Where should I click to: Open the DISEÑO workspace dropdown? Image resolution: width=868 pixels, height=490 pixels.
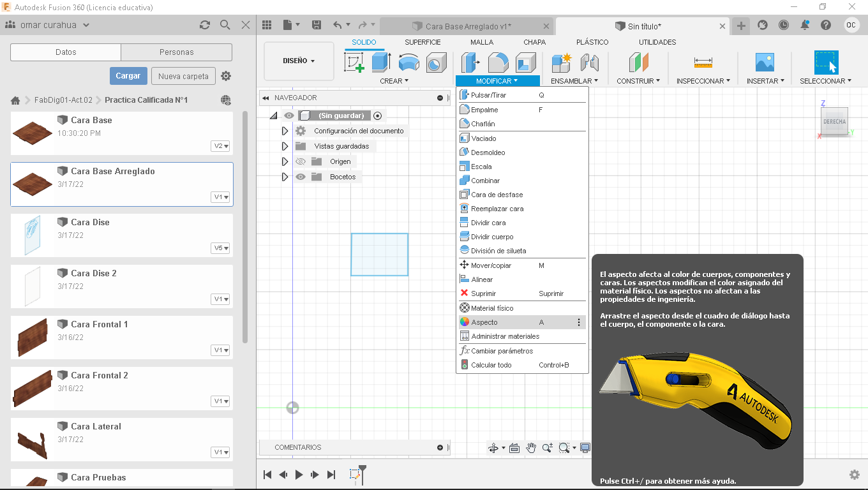[299, 61]
